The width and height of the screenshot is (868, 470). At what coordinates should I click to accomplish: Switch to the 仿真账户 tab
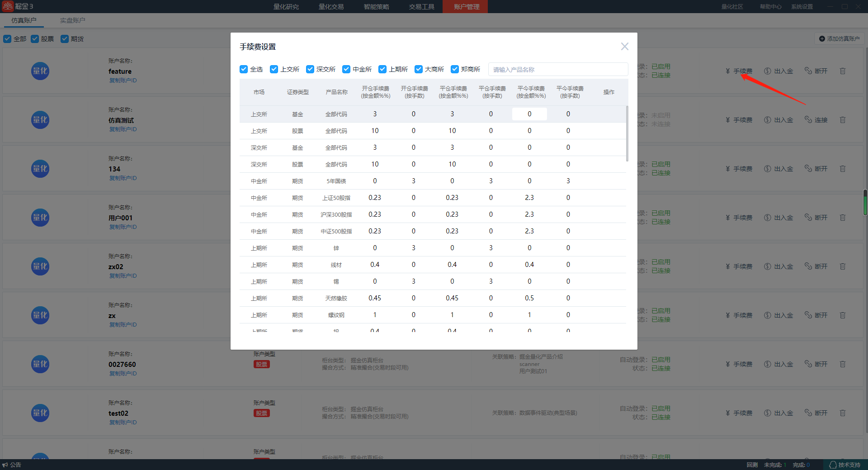click(x=24, y=20)
